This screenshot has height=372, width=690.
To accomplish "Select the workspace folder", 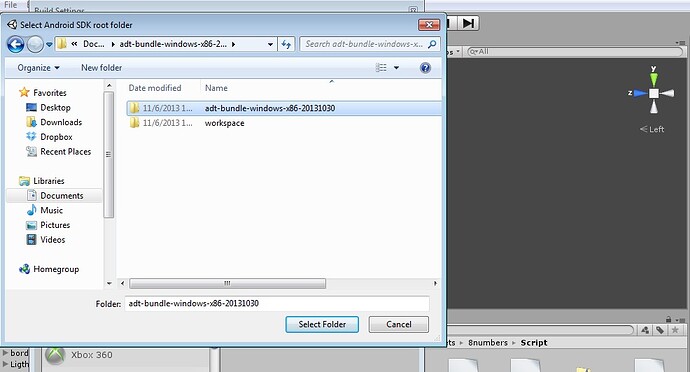I will point(284,123).
